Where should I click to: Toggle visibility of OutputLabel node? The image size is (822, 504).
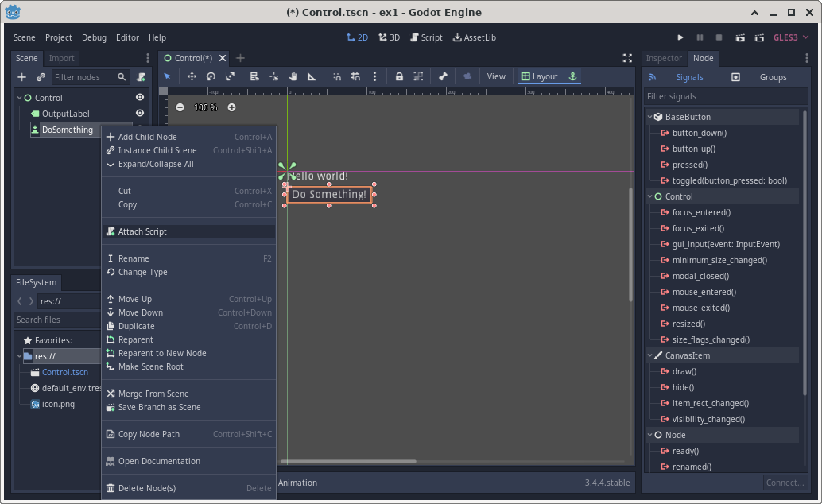(140, 114)
